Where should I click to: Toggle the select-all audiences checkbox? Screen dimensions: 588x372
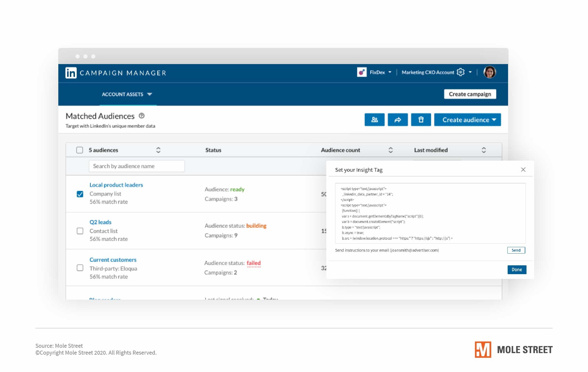pos(80,150)
